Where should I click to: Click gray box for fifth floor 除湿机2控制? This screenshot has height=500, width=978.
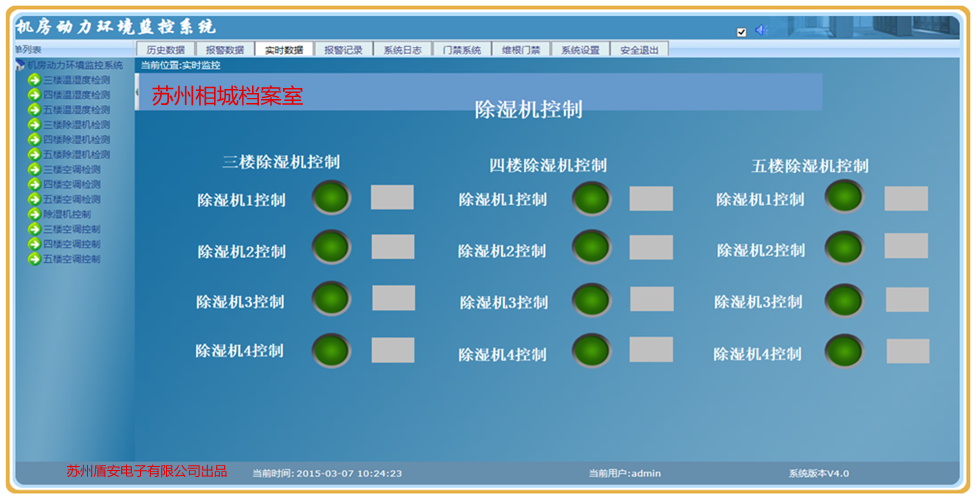pyautogui.click(x=906, y=246)
